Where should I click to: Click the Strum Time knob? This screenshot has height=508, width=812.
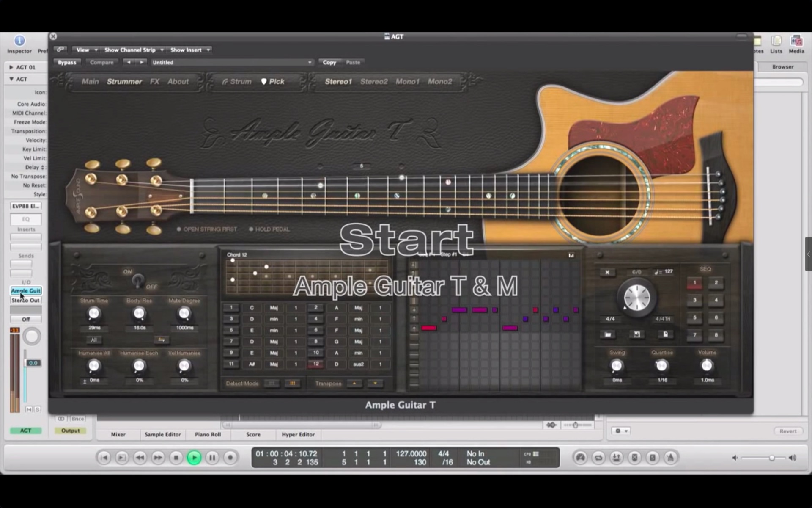[x=94, y=314]
